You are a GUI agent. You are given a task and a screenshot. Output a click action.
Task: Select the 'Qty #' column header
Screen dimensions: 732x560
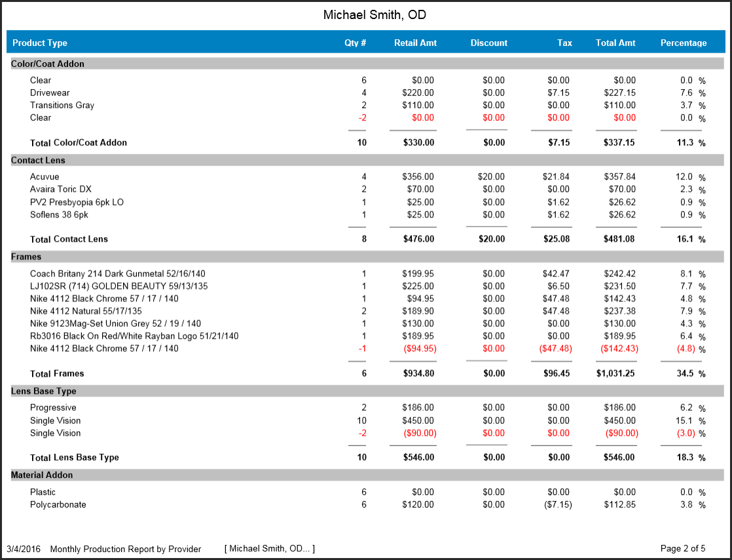356,43
